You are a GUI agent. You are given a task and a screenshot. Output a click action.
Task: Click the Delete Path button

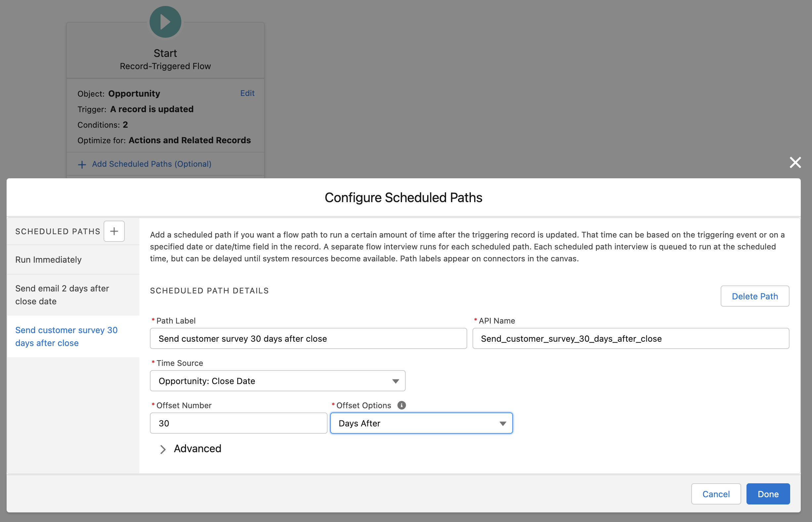point(754,296)
